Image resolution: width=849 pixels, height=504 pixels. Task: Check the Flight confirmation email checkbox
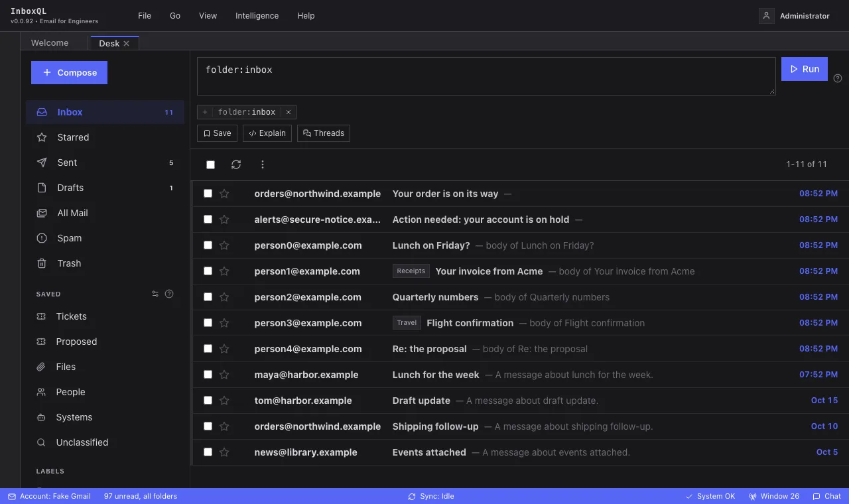(x=208, y=323)
